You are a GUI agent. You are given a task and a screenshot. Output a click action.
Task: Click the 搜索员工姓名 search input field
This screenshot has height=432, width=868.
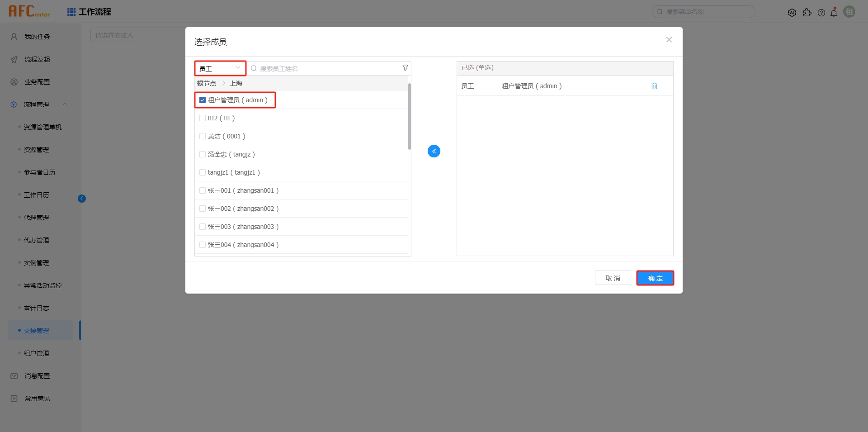[x=316, y=68]
